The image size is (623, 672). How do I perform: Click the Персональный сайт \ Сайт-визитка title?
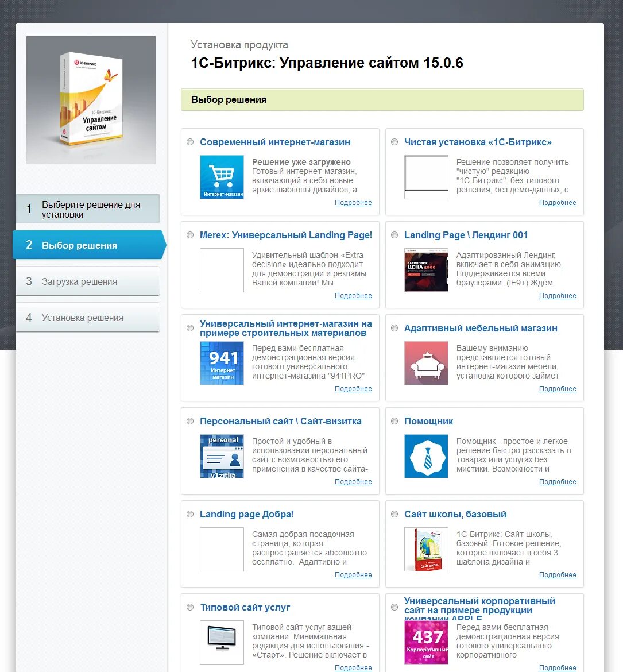(x=280, y=421)
